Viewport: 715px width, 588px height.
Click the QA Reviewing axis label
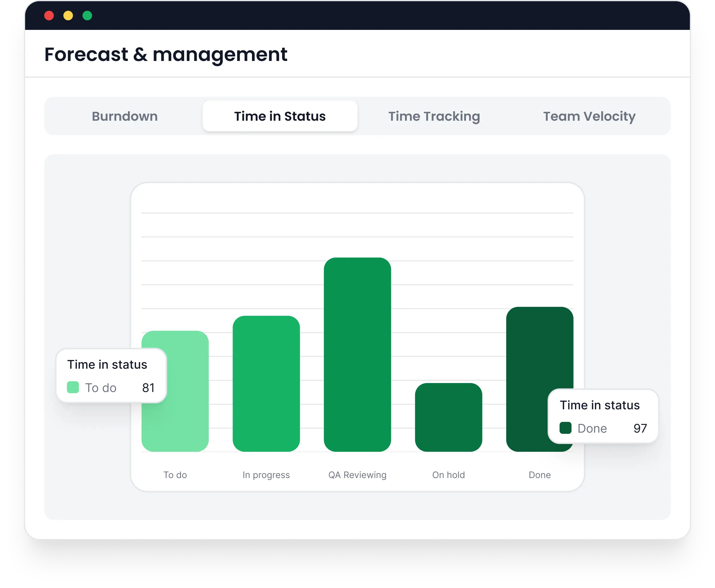pos(357,475)
